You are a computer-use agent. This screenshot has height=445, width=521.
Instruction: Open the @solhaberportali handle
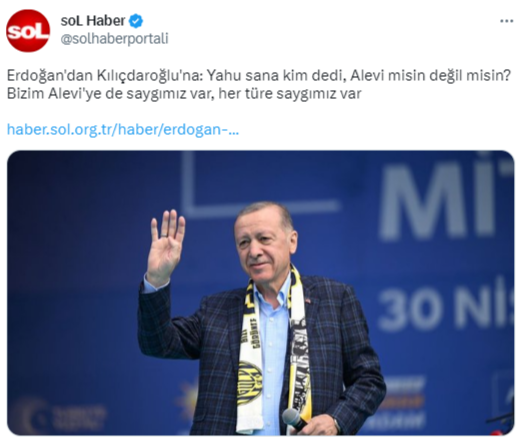click(114, 39)
